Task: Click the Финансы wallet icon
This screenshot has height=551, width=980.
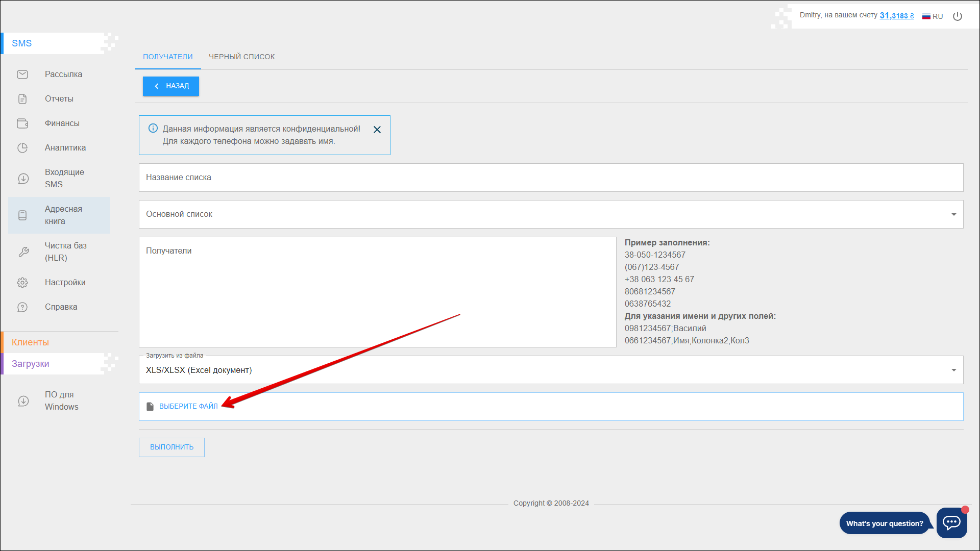Action: [x=22, y=123]
